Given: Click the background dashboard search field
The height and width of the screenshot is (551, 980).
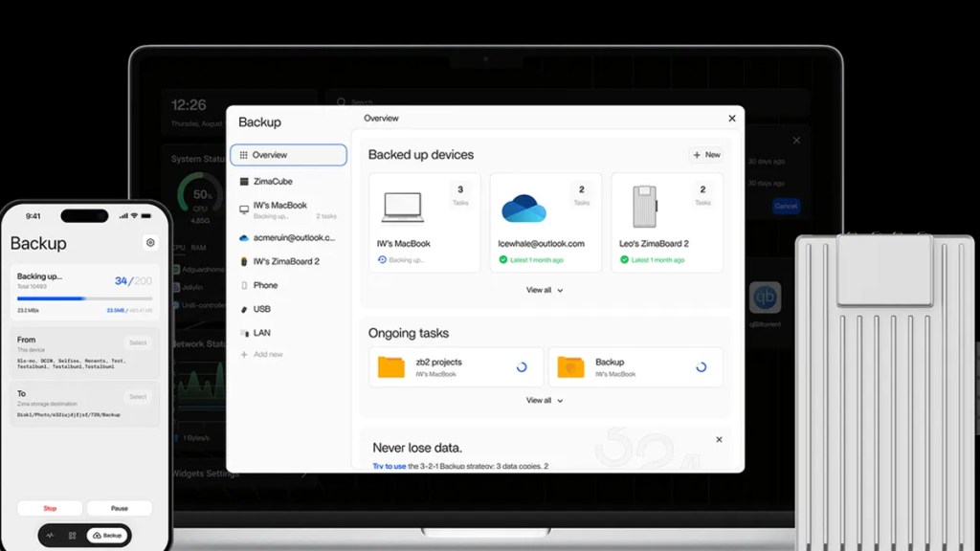Looking at the screenshot, I should 567,101.
